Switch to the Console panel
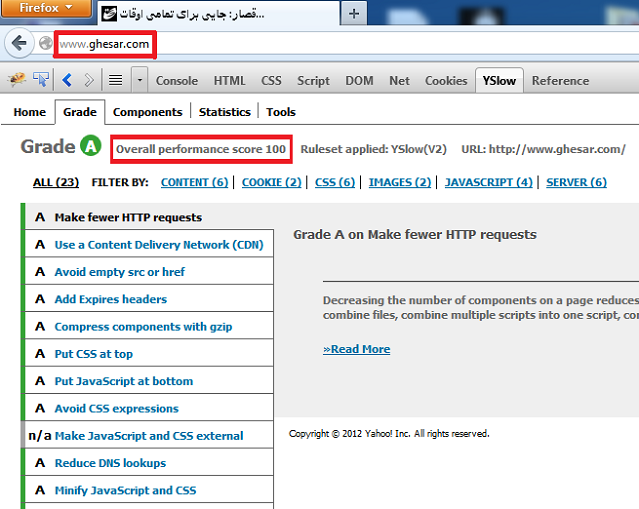639x509 pixels. click(x=177, y=81)
